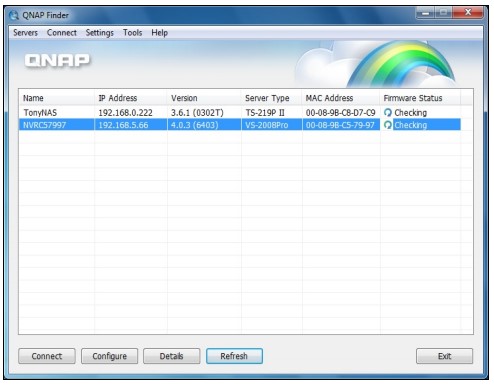494x386 pixels.
Task: Click the checking spinner icon for TonyNAS
Action: [387, 113]
